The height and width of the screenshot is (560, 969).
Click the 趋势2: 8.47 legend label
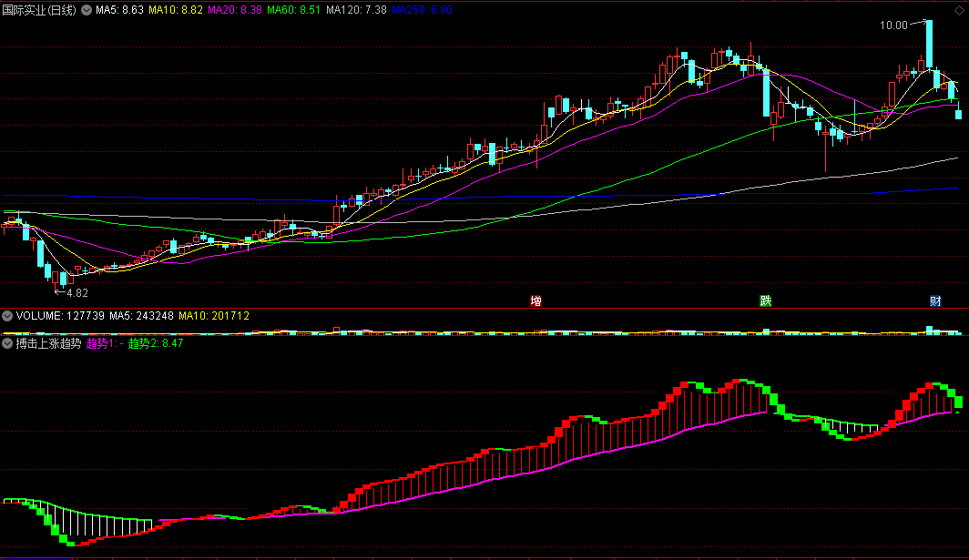pyautogui.click(x=156, y=343)
